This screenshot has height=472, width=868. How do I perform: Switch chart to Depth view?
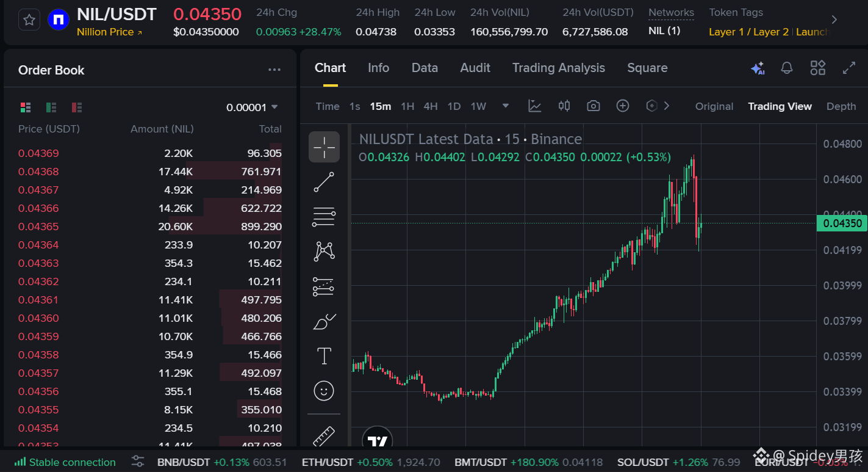pos(841,106)
